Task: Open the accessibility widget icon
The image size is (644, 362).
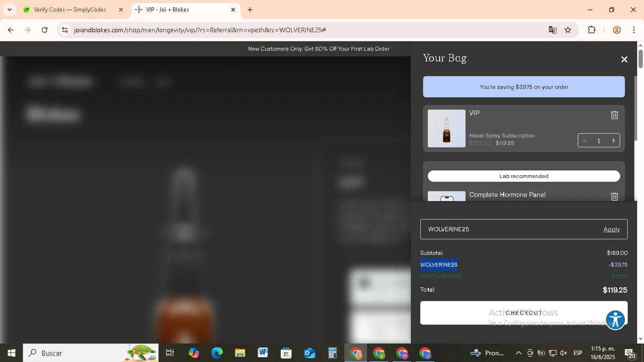Action: (615, 320)
